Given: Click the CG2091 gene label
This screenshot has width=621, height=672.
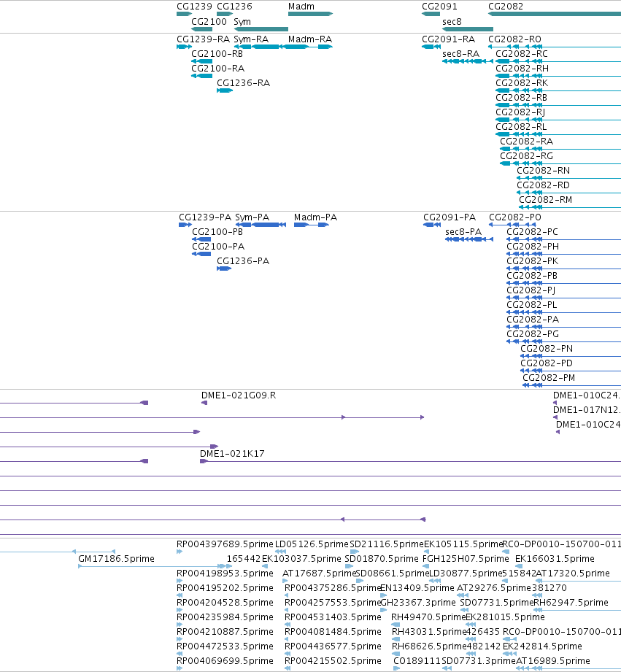Looking at the screenshot, I should [x=439, y=7].
